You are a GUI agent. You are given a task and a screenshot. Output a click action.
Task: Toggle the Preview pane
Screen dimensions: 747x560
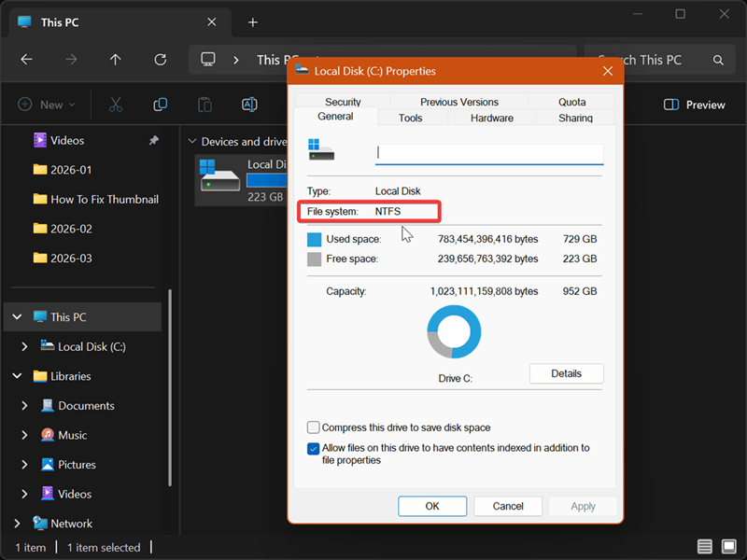(694, 105)
